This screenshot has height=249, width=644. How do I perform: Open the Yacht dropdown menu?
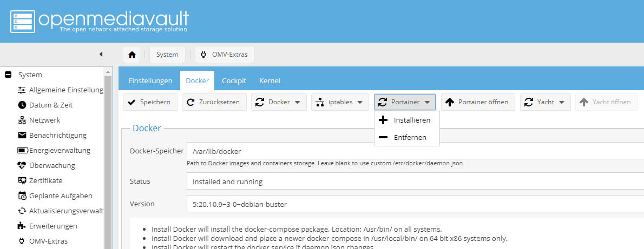(546, 102)
